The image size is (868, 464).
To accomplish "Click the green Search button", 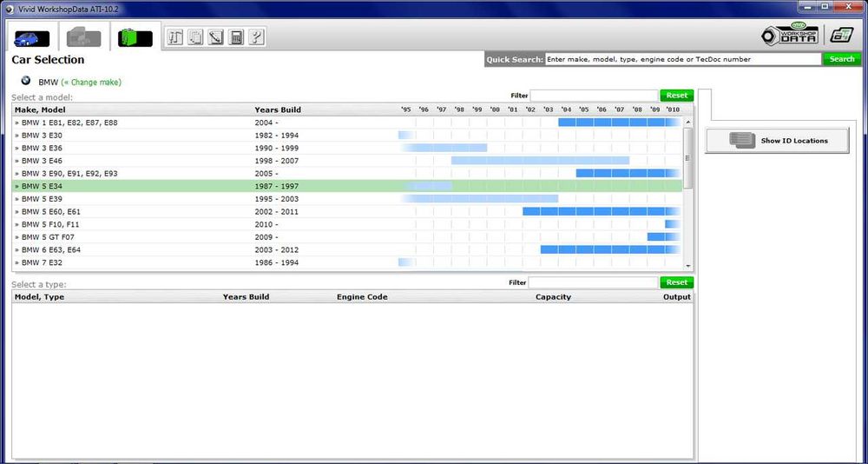I will coord(842,59).
